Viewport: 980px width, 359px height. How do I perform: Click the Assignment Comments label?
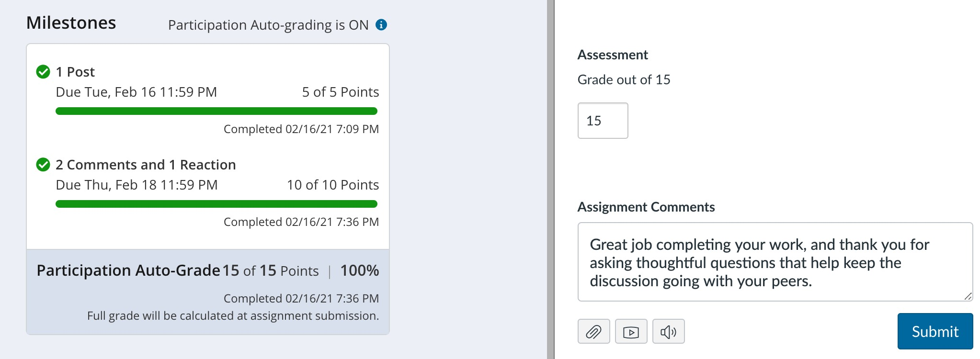(x=646, y=207)
